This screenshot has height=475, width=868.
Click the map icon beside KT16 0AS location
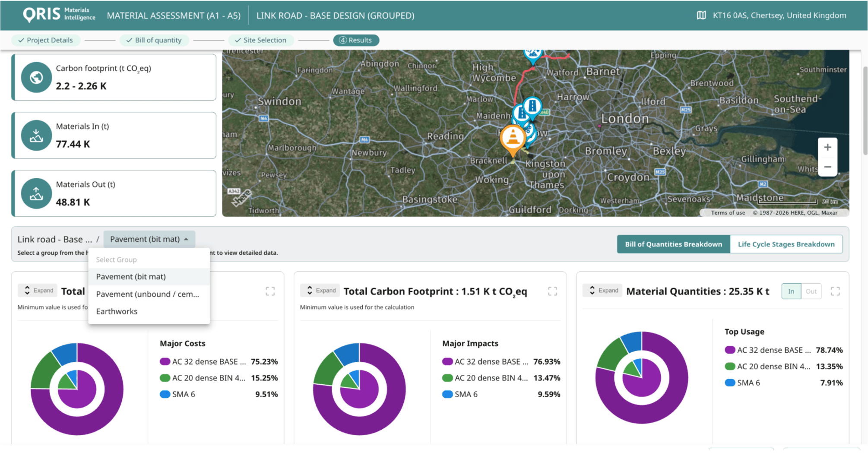[701, 15]
